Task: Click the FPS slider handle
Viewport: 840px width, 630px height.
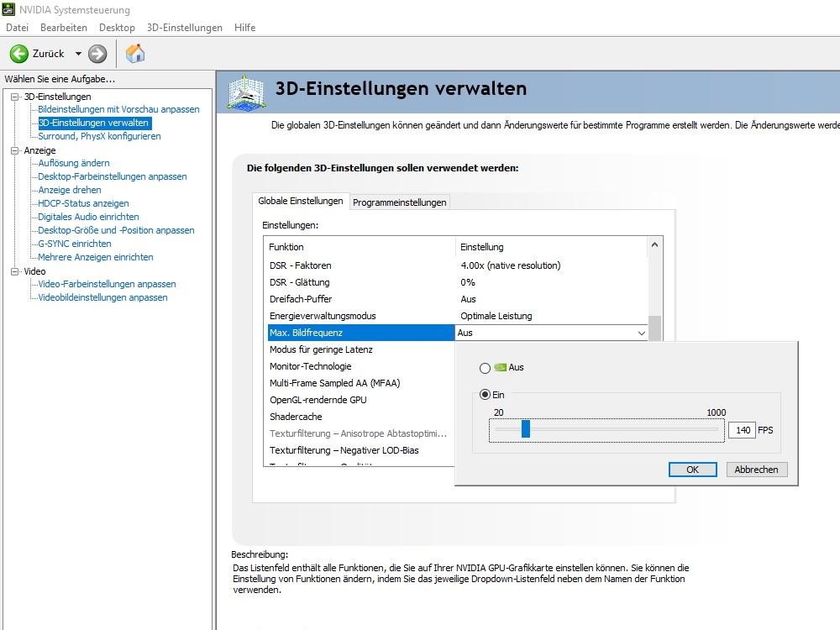Action: (526, 428)
